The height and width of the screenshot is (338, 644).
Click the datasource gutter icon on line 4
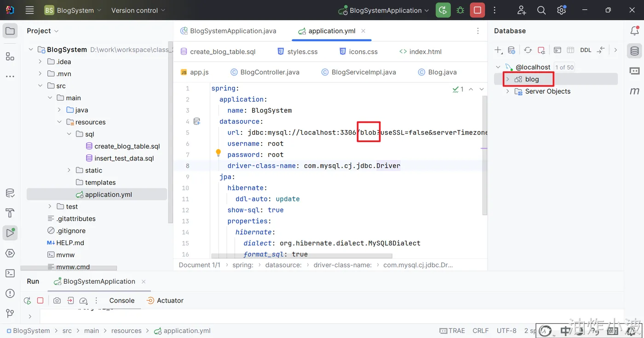point(197,121)
